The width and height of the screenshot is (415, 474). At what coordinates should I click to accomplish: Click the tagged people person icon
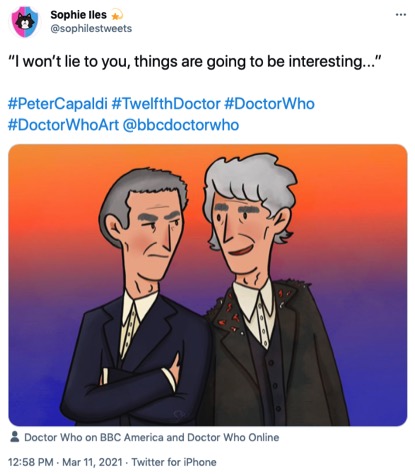[14, 437]
